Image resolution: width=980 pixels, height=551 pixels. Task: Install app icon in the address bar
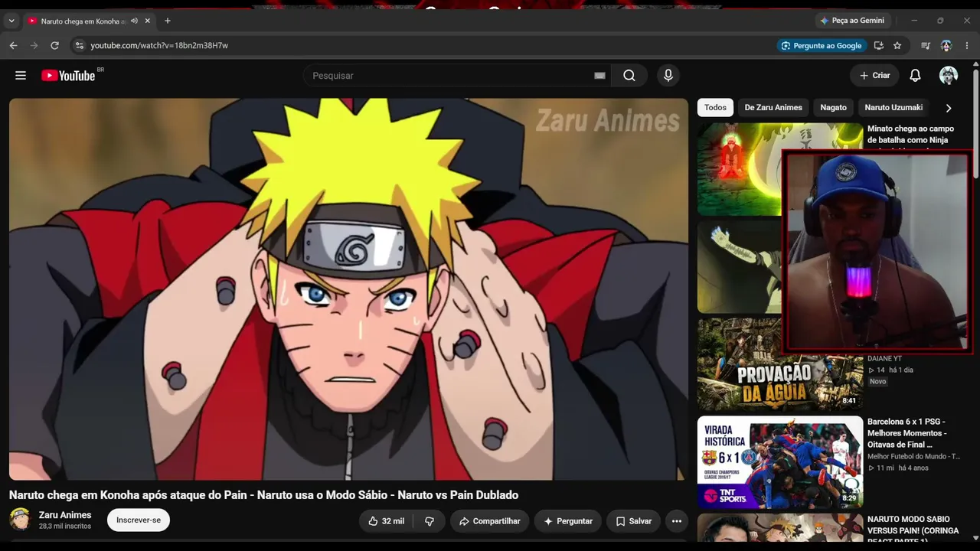pyautogui.click(x=879, y=46)
